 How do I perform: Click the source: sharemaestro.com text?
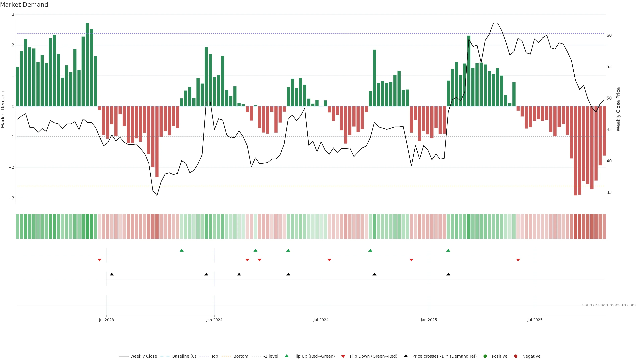click(609, 305)
